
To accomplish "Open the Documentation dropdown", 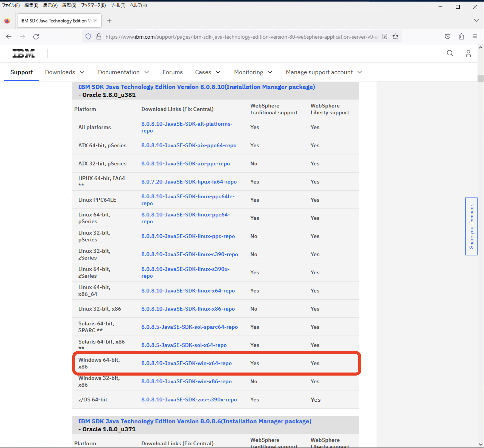I will 123,72.
